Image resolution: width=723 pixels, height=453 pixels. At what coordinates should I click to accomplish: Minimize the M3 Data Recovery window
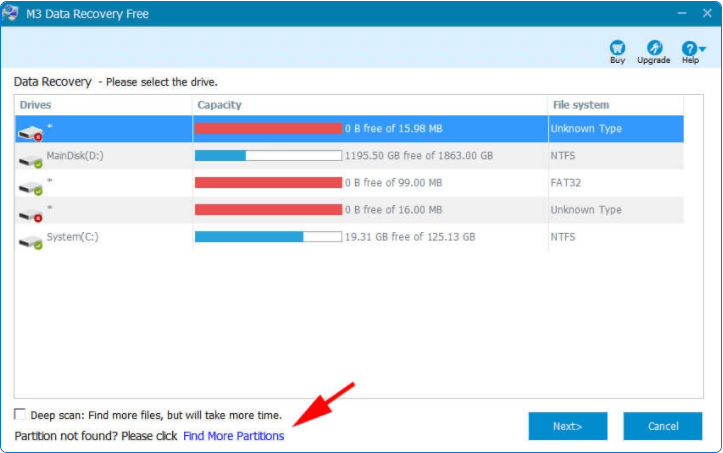[x=682, y=13]
